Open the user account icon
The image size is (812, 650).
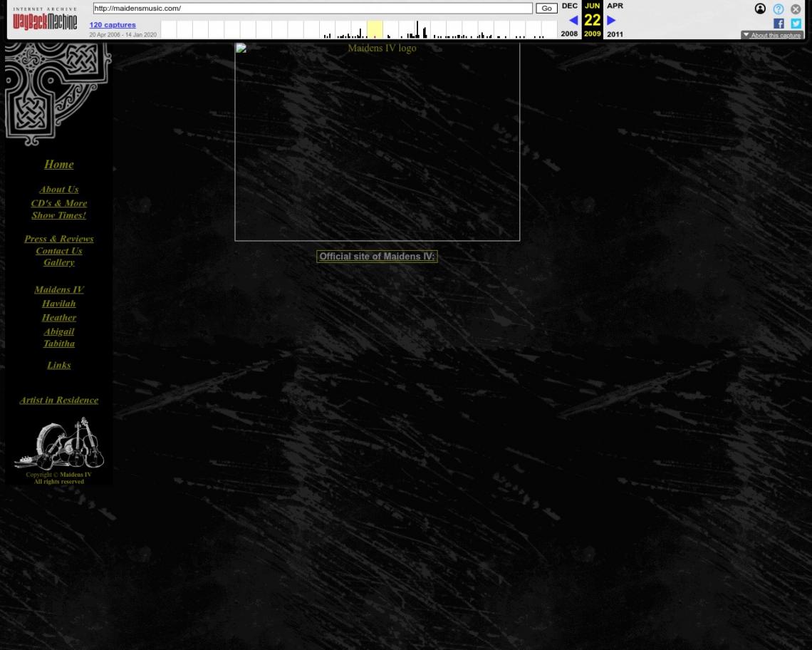760,9
